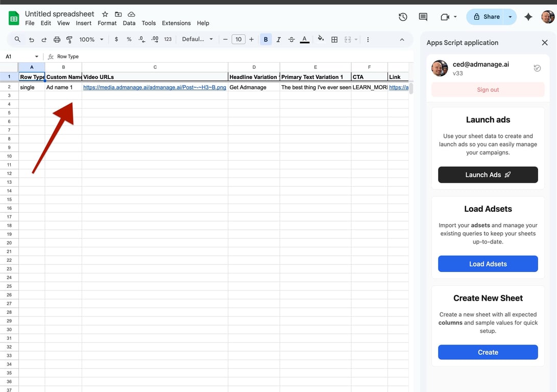Decrease font size minus button

coord(225,39)
